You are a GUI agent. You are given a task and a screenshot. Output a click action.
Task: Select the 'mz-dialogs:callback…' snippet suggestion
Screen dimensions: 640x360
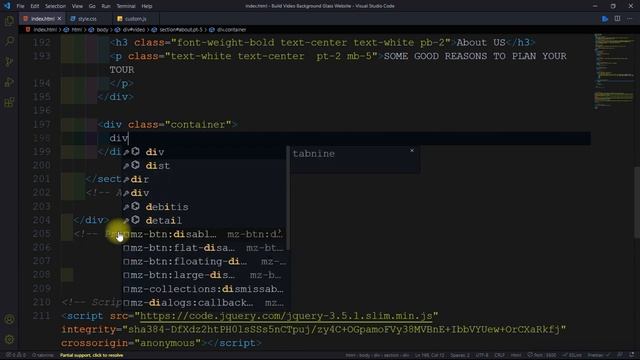(204, 303)
